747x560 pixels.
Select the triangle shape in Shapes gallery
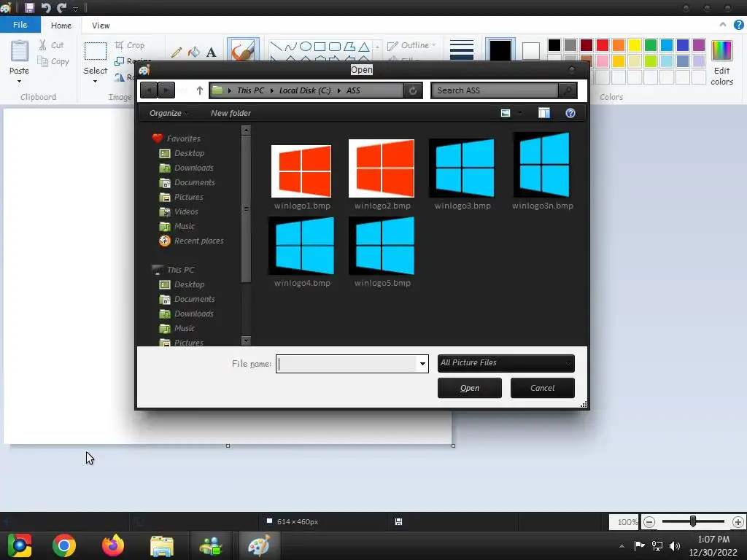pos(364,46)
